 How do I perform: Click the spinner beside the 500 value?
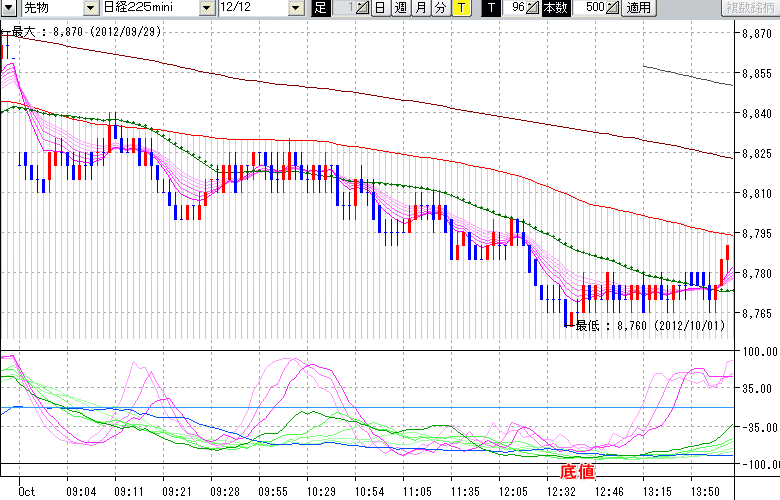pyautogui.click(x=612, y=8)
